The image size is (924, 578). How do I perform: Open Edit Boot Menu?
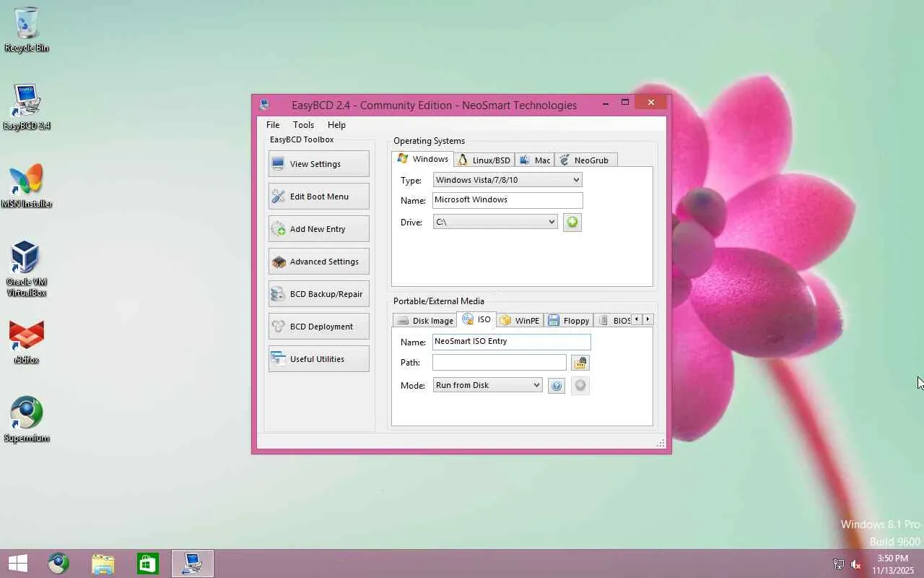318,197
